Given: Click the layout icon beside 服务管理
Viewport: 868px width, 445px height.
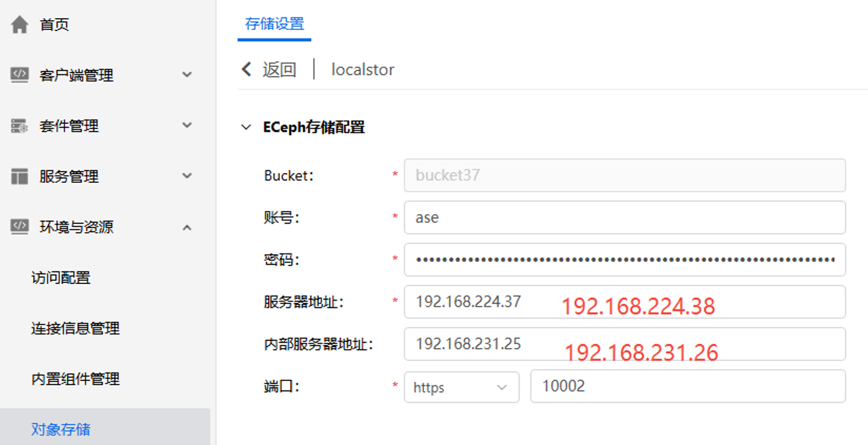Looking at the screenshot, I should [20, 176].
